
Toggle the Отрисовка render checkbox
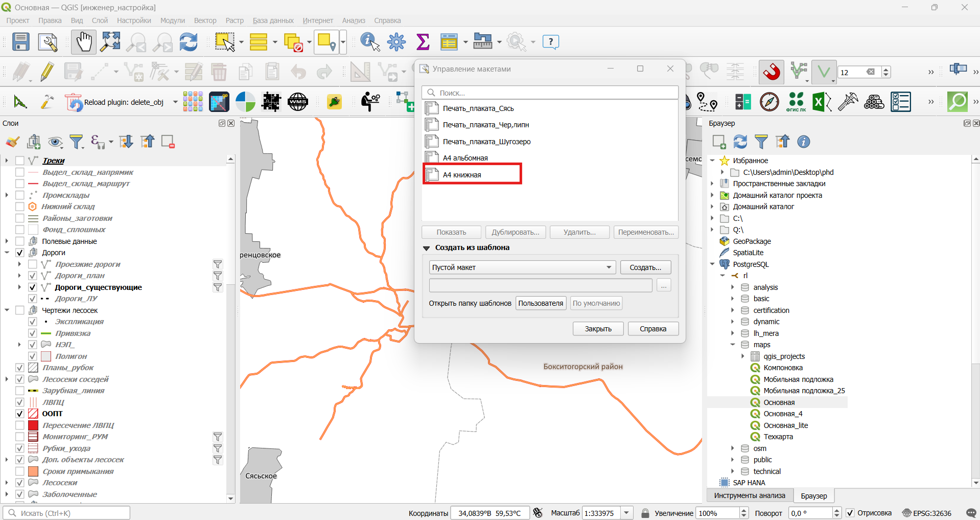coord(850,513)
